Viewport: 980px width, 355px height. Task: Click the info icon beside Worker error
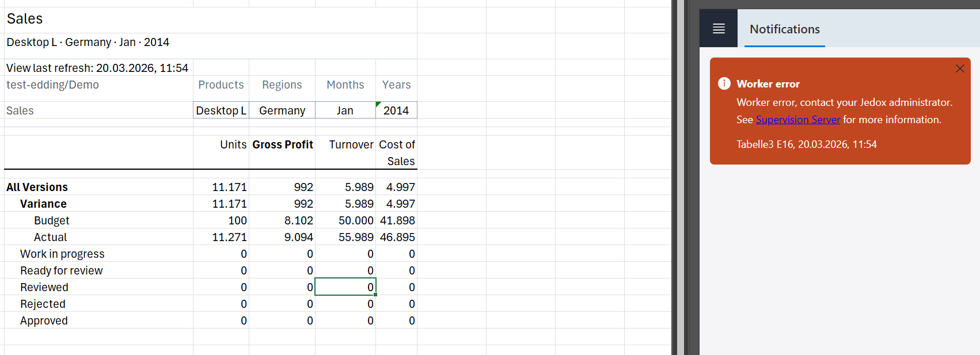(724, 83)
